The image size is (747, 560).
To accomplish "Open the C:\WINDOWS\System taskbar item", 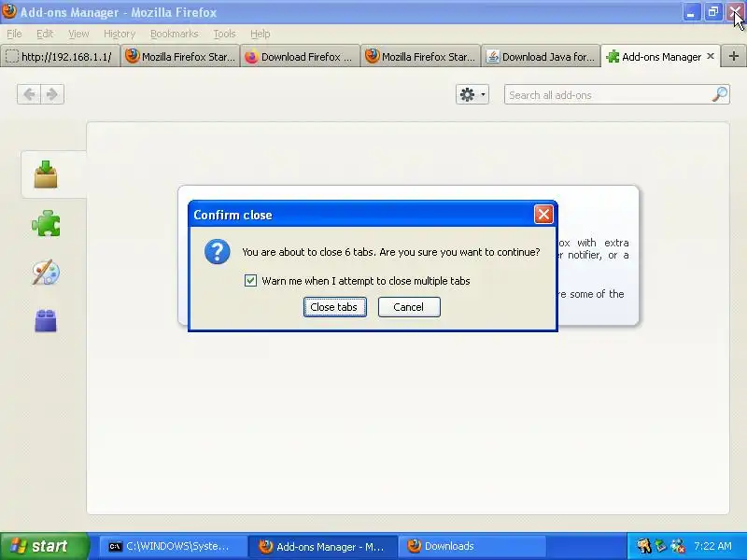I will (x=172, y=546).
